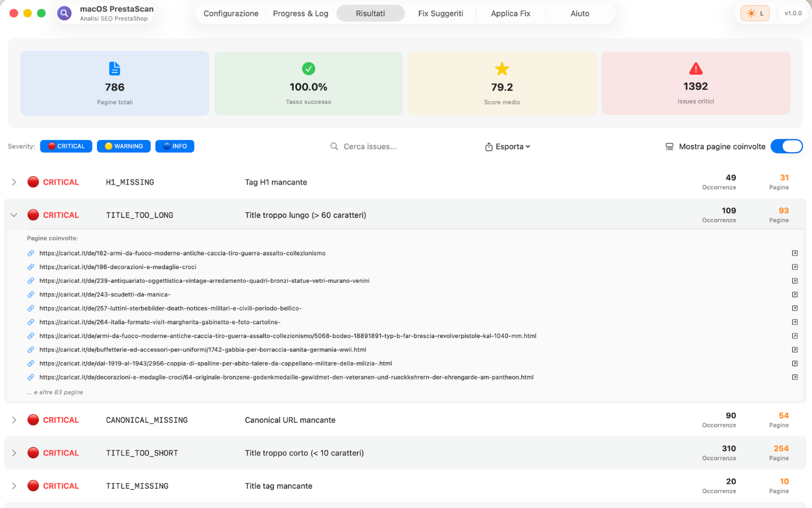This screenshot has width=812, height=508.
Task: Open the 257-luttini-sterbebilder page link
Action: pos(170,308)
